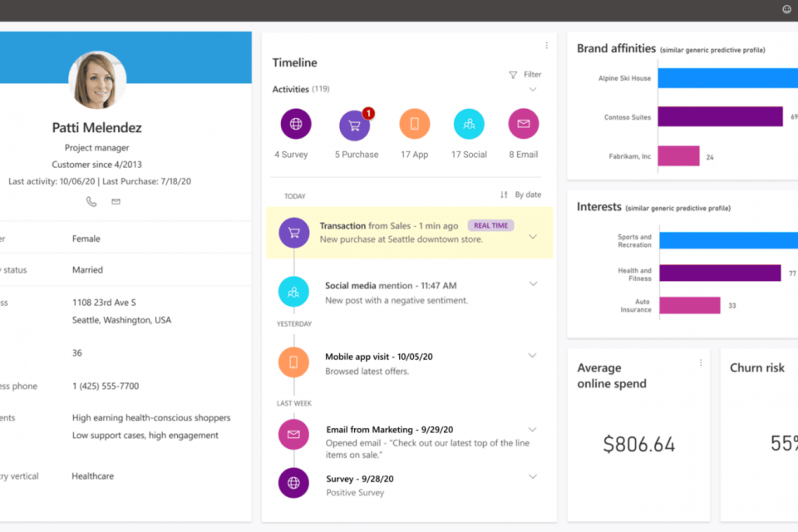Collapse the Activities section chevron
Screen dimensions: 798x532
click(533, 89)
